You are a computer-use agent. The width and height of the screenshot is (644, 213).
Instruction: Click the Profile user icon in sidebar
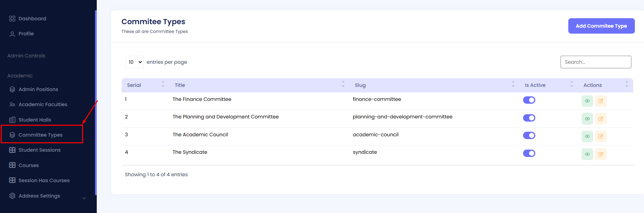click(x=12, y=34)
